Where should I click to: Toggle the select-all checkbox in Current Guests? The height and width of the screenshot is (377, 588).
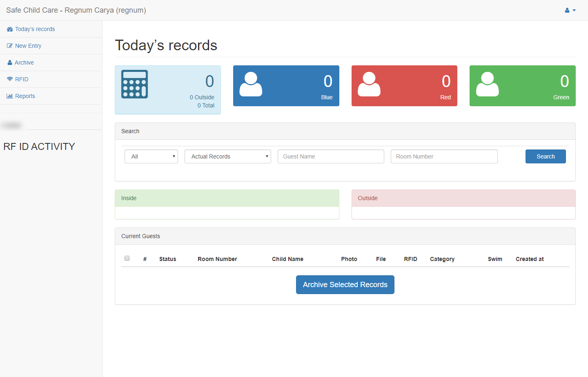tap(127, 258)
